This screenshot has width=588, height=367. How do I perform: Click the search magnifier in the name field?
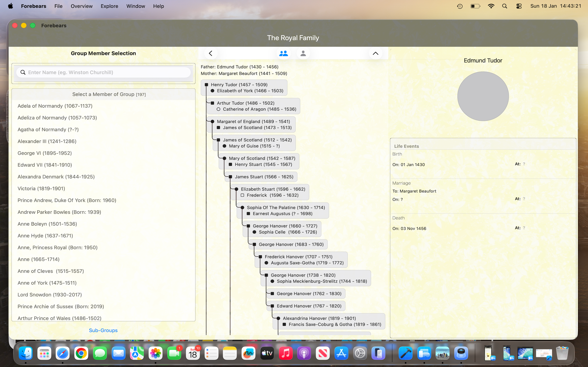[x=23, y=72]
